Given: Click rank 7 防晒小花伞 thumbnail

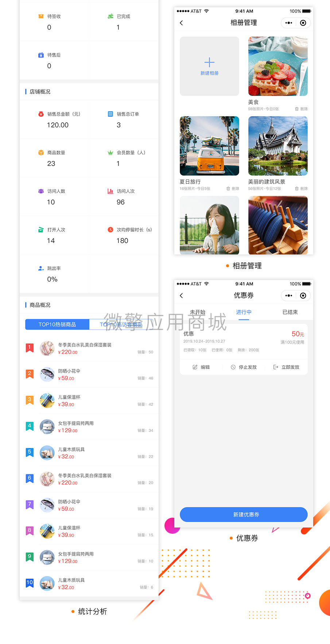Looking at the screenshot, I should point(47,505).
